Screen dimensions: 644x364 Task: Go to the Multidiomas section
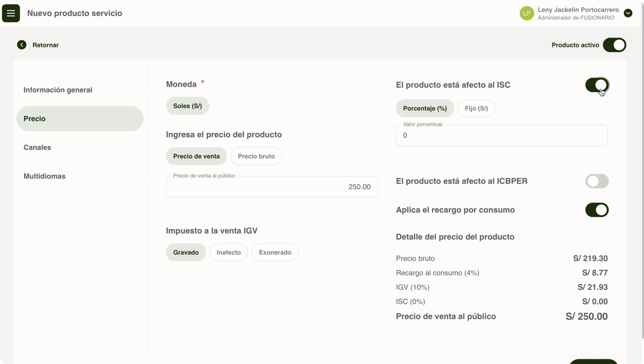tap(44, 176)
